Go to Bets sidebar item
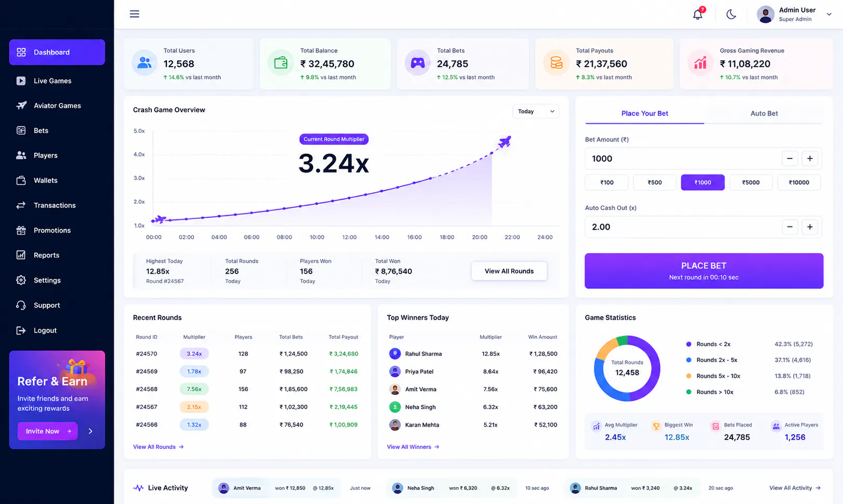843x504 pixels. (x=57, y=130)
